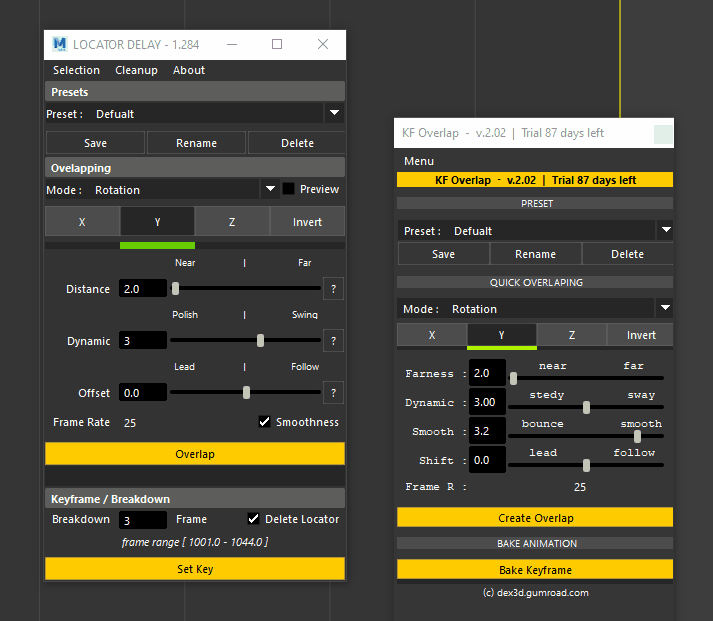The height and width of the screenshot is (621, 713).
Task: Open the Cleanup menu
Action: pos(136,70)
